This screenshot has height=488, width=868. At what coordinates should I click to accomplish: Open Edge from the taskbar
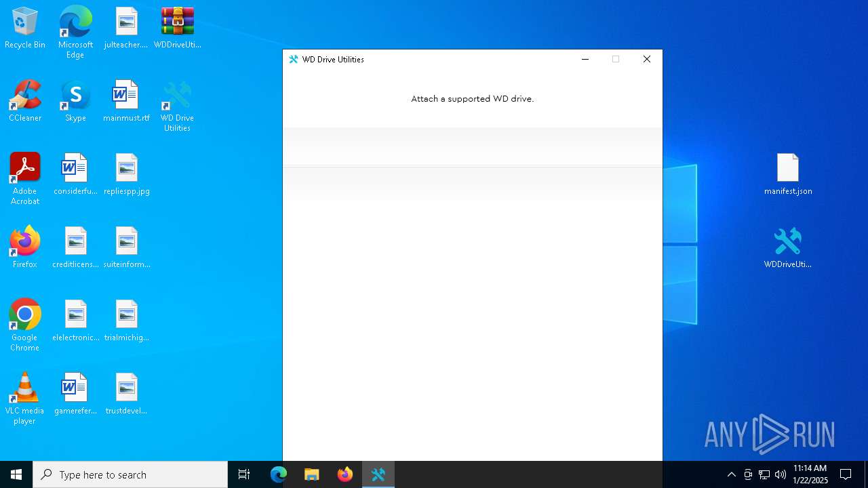pos(279,474)
